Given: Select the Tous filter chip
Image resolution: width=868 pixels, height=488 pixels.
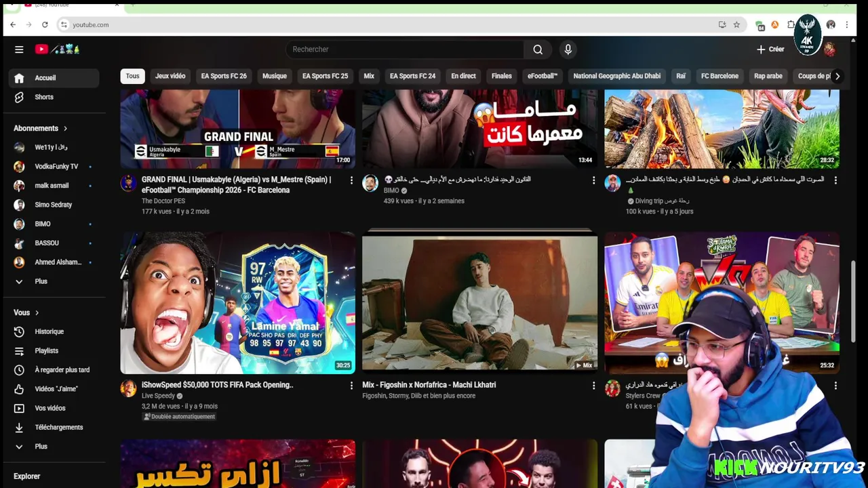Looking at the screenshot, I should coord(132,76).
